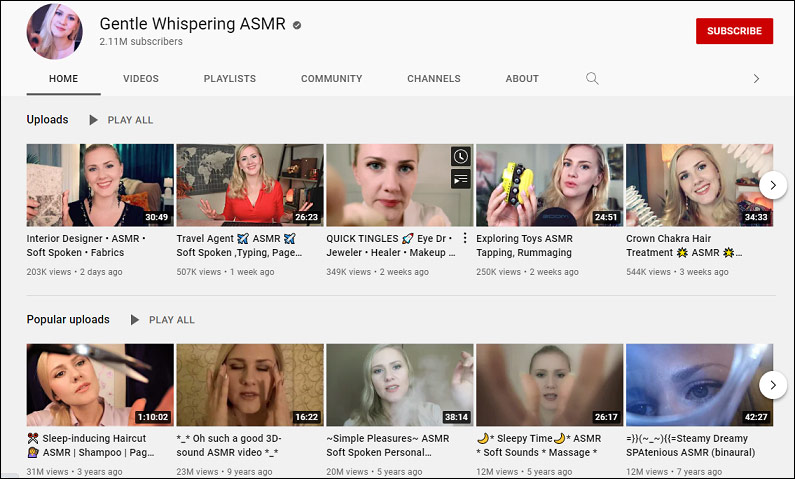Click PLAY ALL for Popular uploads
This screenshot has height=479, width=795.
172,320
